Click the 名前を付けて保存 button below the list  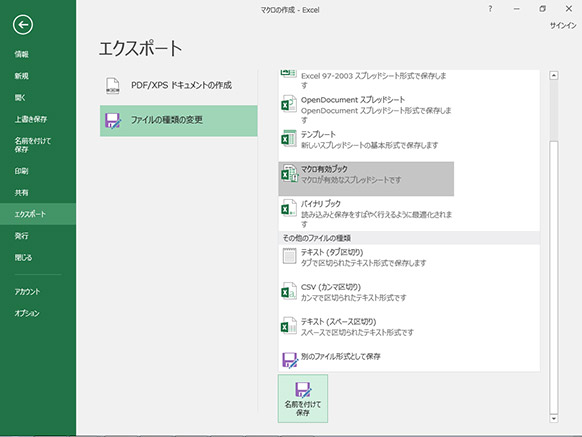point(303,398)
